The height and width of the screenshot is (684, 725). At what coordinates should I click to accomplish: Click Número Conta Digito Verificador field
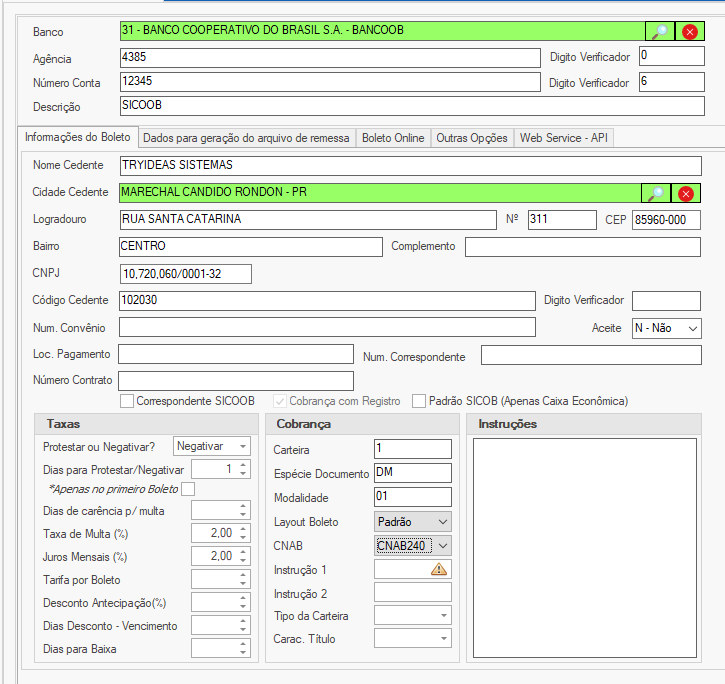pos(672,82)
